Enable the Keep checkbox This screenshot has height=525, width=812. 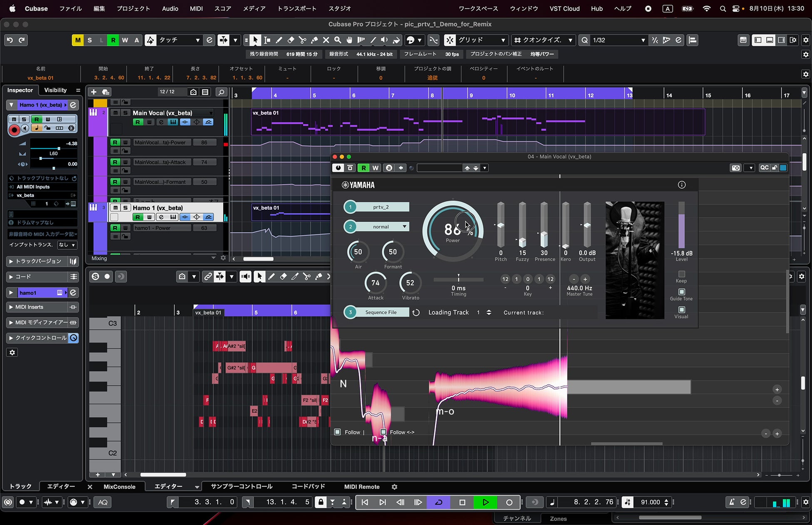click(x=681, y=274)
